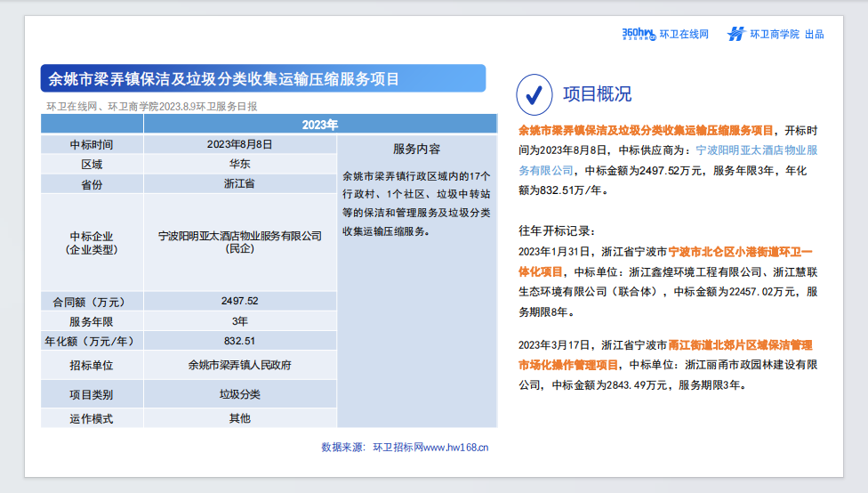Click the 360hw 环卫在线网 logo
The width and height of the screenshot is (868, 493).
coord(665,35)
